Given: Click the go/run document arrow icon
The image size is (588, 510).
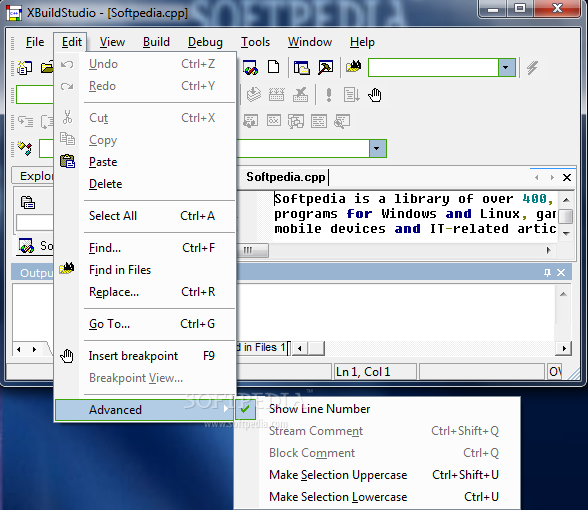Looking at the screenshot, I should [352, 95].
